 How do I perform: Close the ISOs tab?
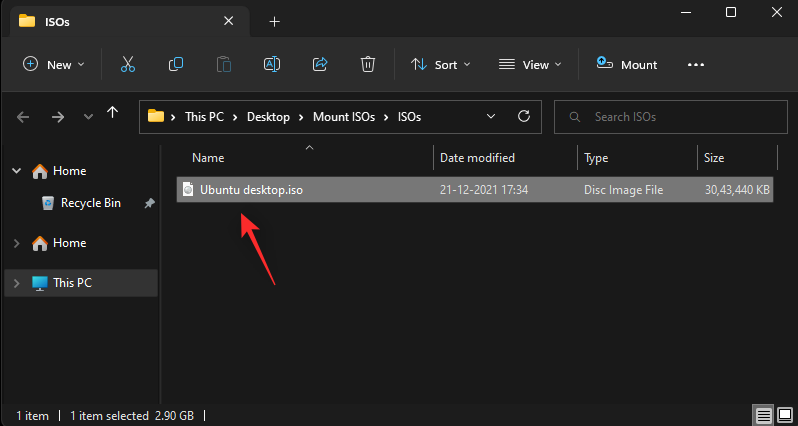click(x=229, y=21)
